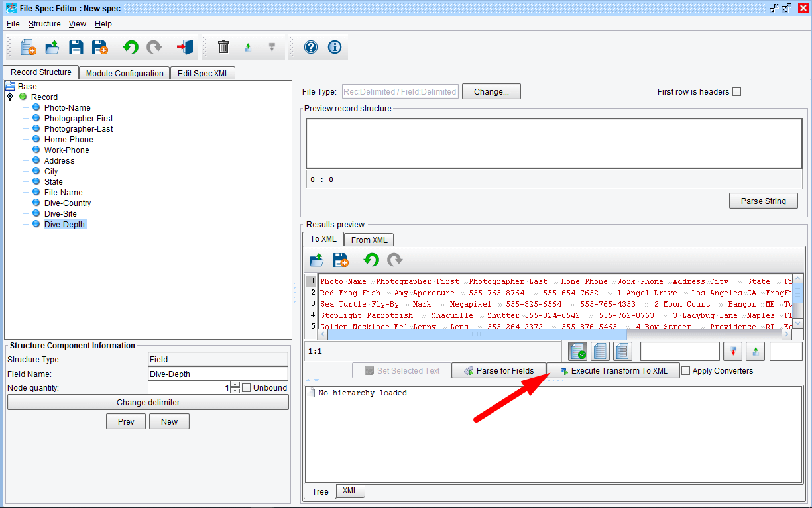Switch to the Module Configuration tab
This screenshot has height=508, width=812.
click(x=125, y=74)
